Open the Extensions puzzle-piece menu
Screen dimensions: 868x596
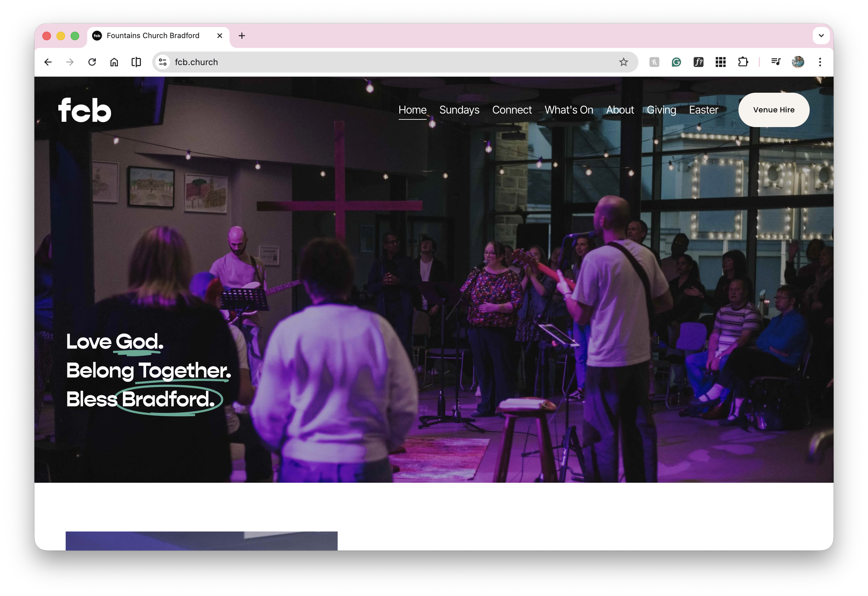point(743,62)
